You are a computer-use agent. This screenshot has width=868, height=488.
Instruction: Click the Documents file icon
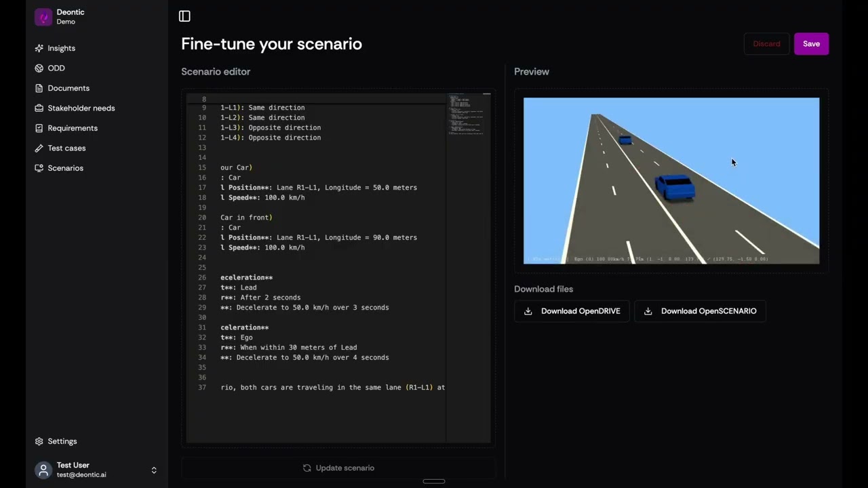39,88
